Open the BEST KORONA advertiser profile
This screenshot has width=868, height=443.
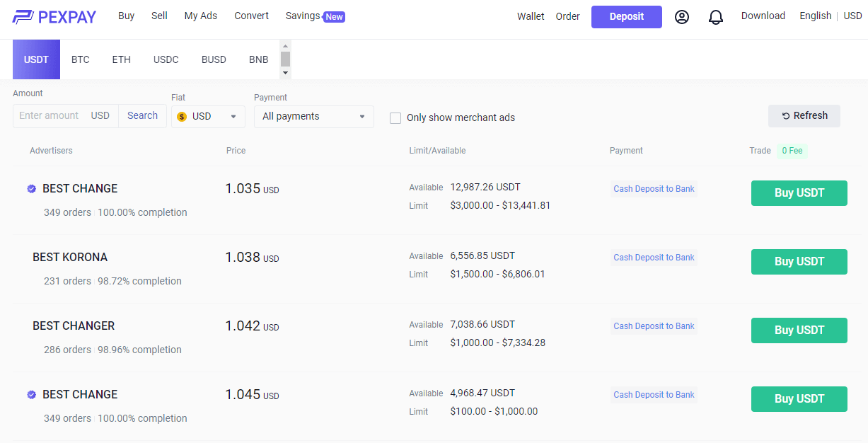[70, 258]
